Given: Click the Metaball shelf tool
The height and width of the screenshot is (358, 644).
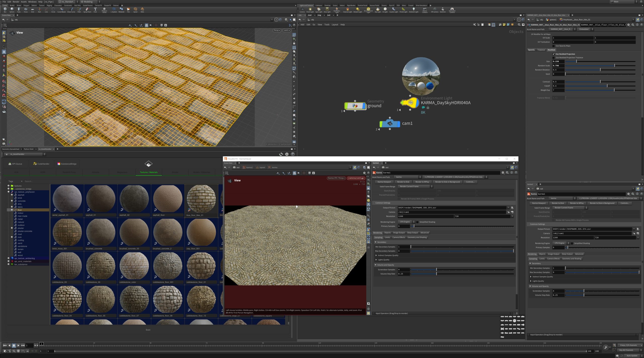Looking at the screenshot, I should click(121, 10).
